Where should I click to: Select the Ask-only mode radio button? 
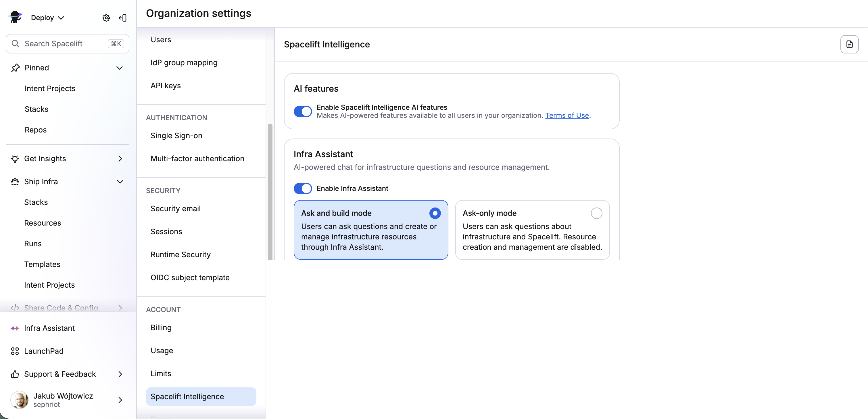pyautogui.click(x=596, y=213)
